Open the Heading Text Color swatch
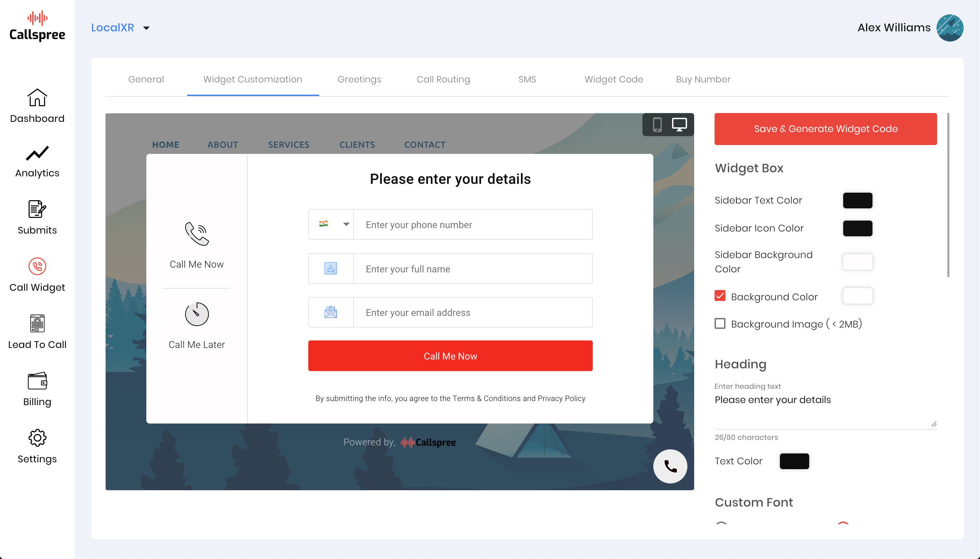 [794, 461]
